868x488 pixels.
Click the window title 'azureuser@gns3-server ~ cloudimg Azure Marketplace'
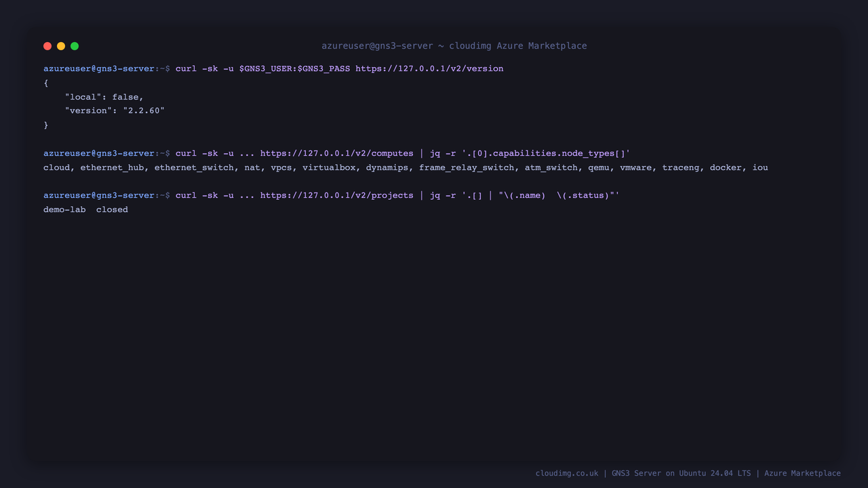coord(454,46)
